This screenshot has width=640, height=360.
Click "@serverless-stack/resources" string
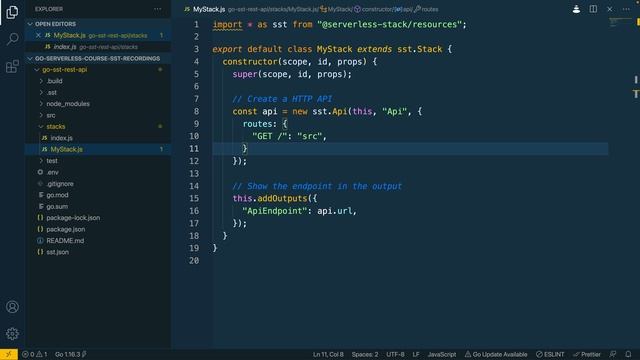click(x=389, y=24)
